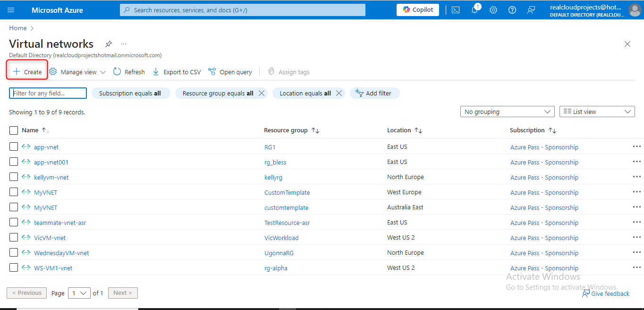This screenshot has height=310, width=644.
Task: Open the UgonnaRG resource group link
Action: pos(279,253)
